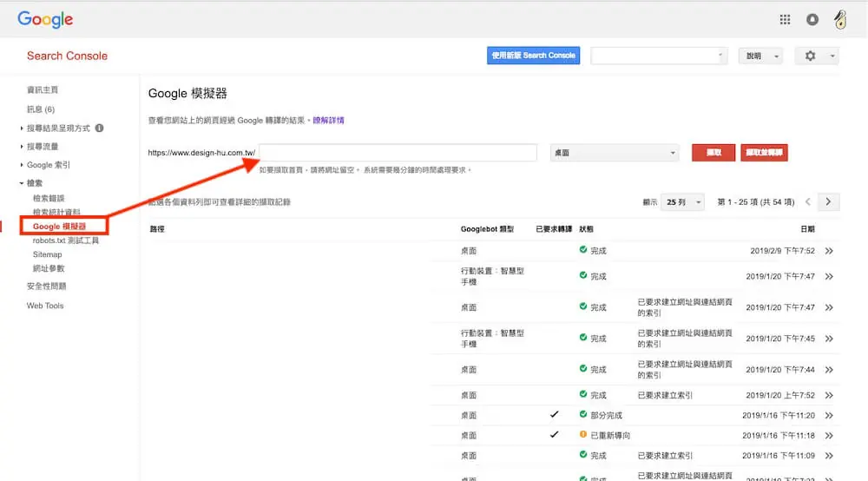868x481 pixels.
Task: Open Web Tools sidebar item
Action: pos(45,306)
